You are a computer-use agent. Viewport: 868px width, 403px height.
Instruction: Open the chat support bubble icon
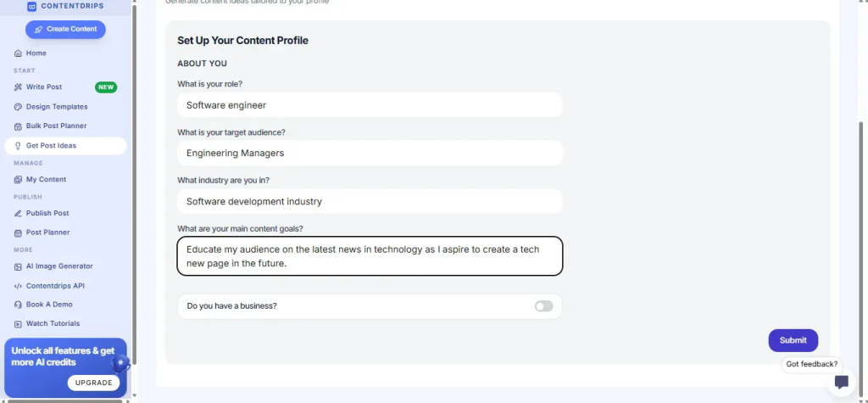(841, 382)
